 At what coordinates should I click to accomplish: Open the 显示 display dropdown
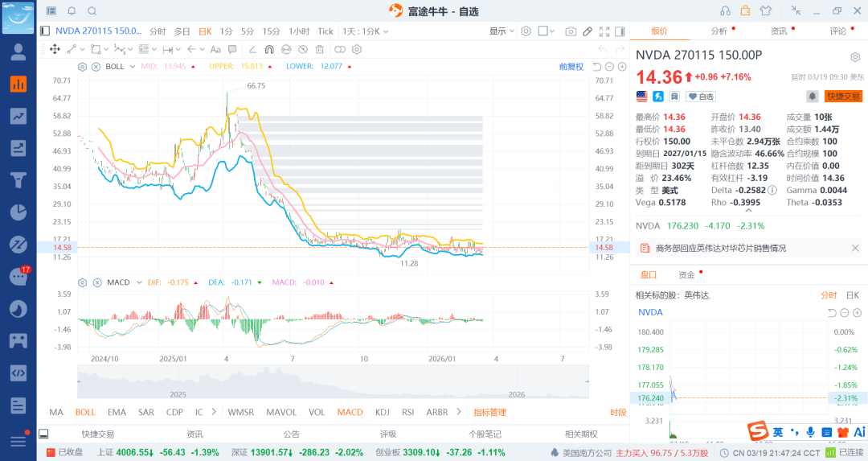tap(502, 31)
